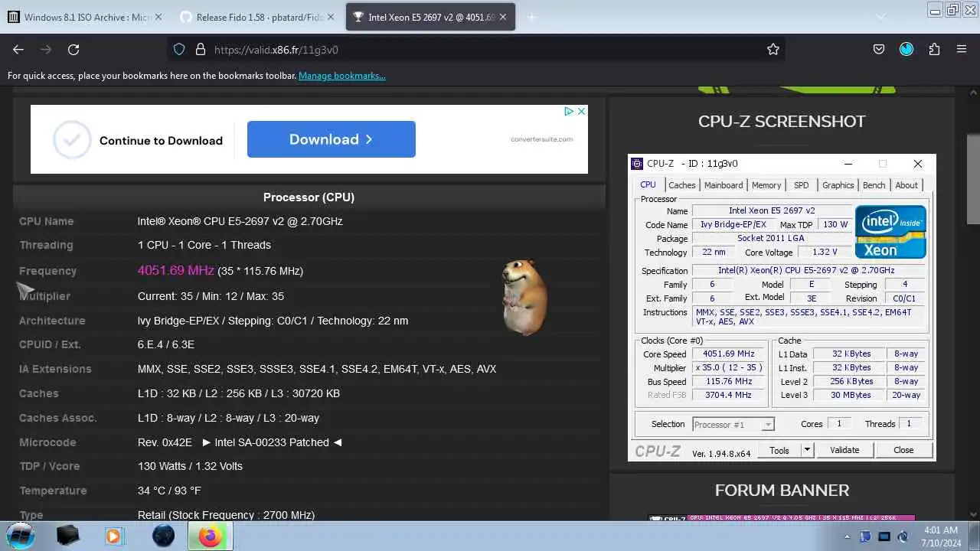Screen dimensions: 980x551
Task: Click the 1 CPU - 1 Core - 1 Threads value
Action: [x=204, y=245]
